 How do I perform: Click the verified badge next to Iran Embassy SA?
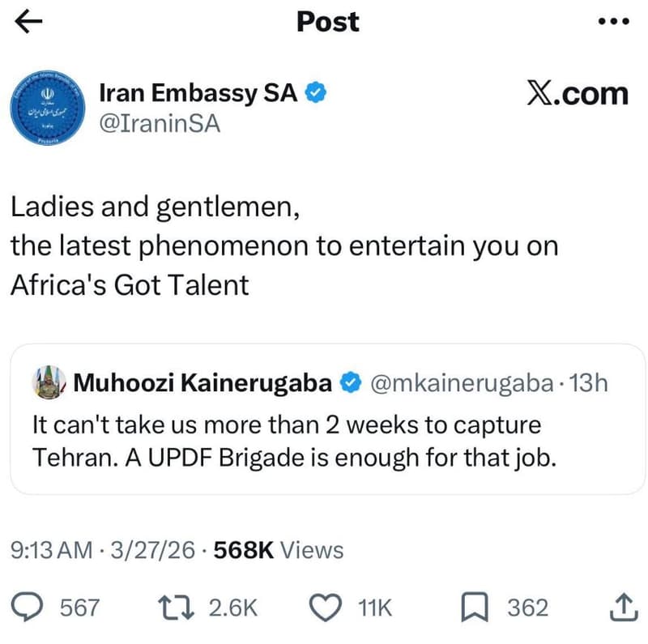click(314, 92)
